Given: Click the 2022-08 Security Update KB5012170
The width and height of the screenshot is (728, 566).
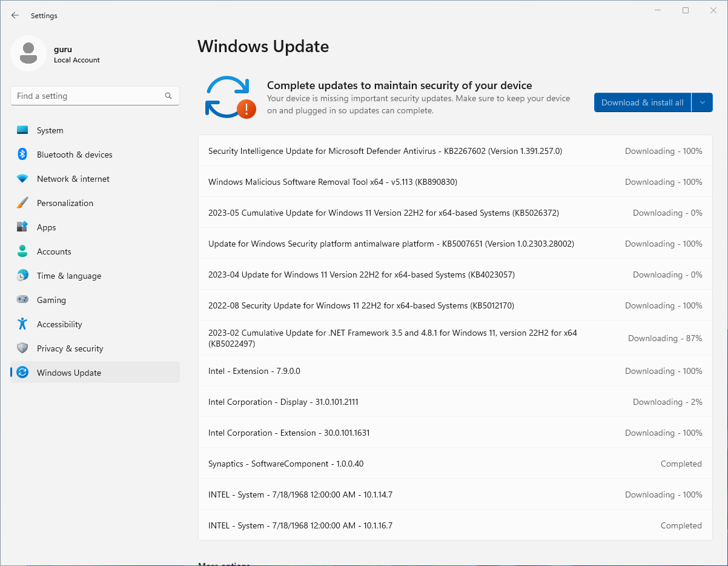Looking at the screenshot, I should click(455, 305).
